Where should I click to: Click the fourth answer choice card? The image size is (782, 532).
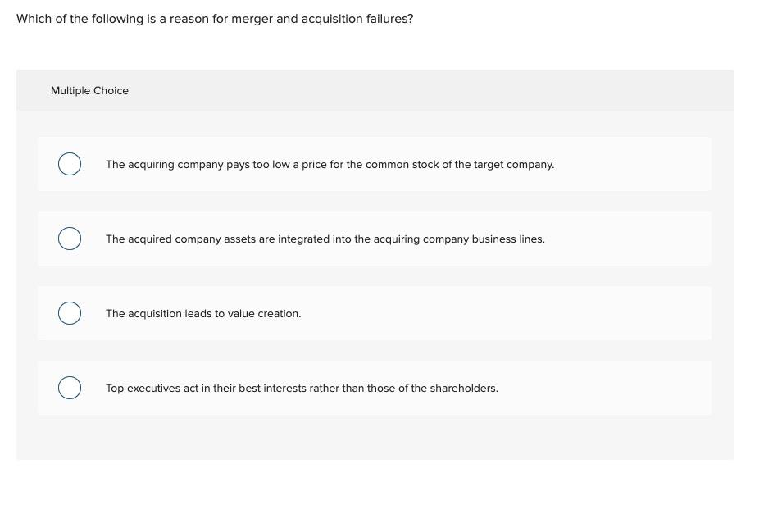point(375,387)
